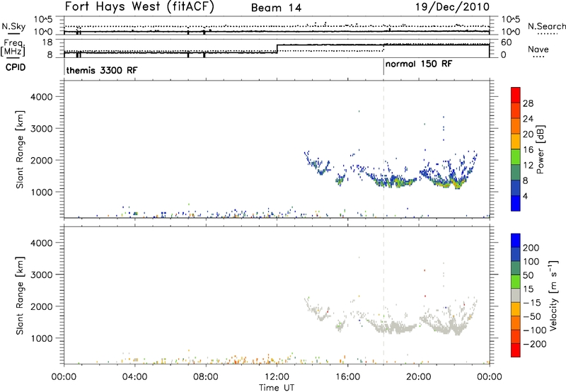Click the '2000' tick on velocity panel
566x392 pixels.
pos(41,306)
